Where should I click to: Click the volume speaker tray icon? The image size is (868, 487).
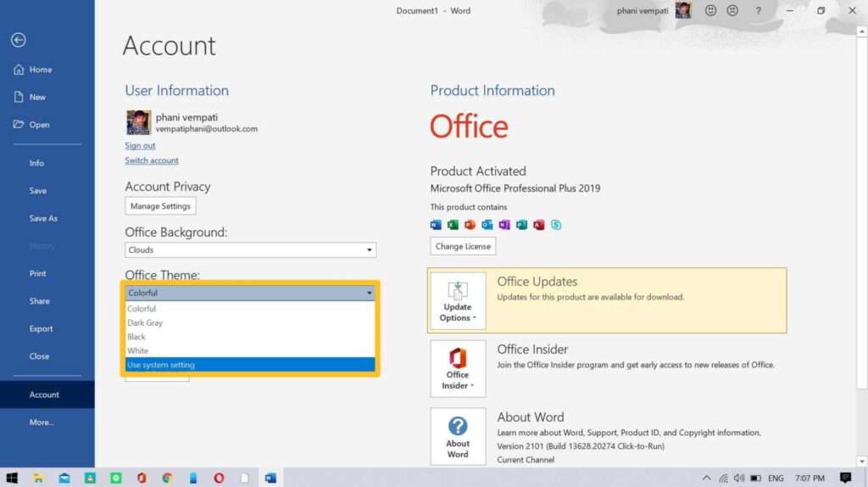pos(739,478)
